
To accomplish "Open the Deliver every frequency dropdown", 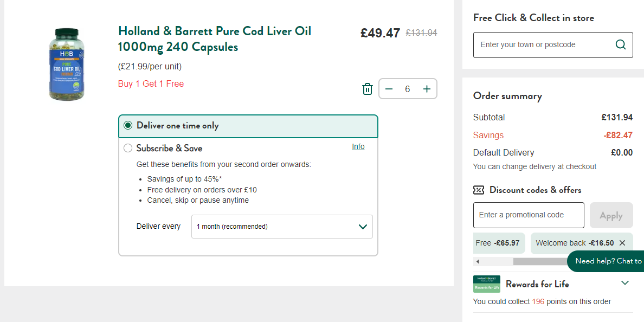I will coord(282,226).
